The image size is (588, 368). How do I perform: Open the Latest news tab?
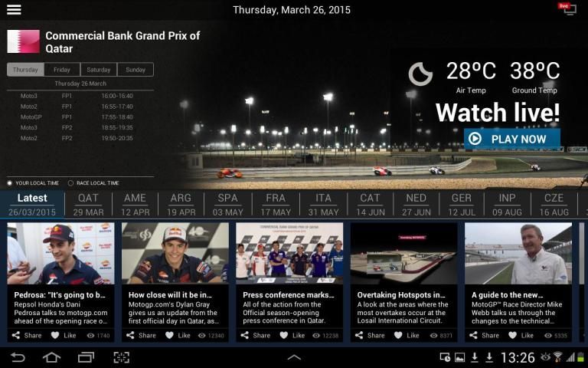coord(33,205)
